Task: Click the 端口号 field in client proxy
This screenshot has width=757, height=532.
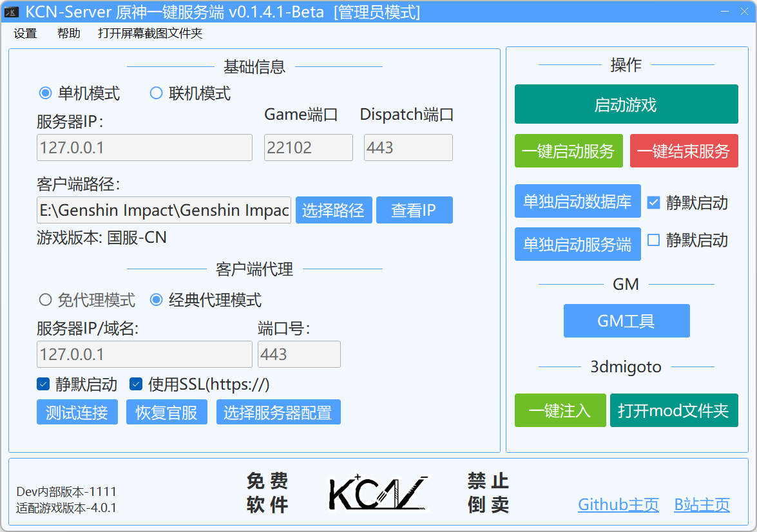Action: [300, 354]
